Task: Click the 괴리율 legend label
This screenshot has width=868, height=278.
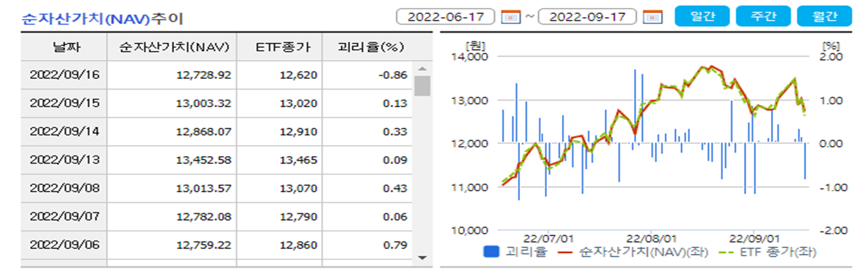Action: (525, 252)
